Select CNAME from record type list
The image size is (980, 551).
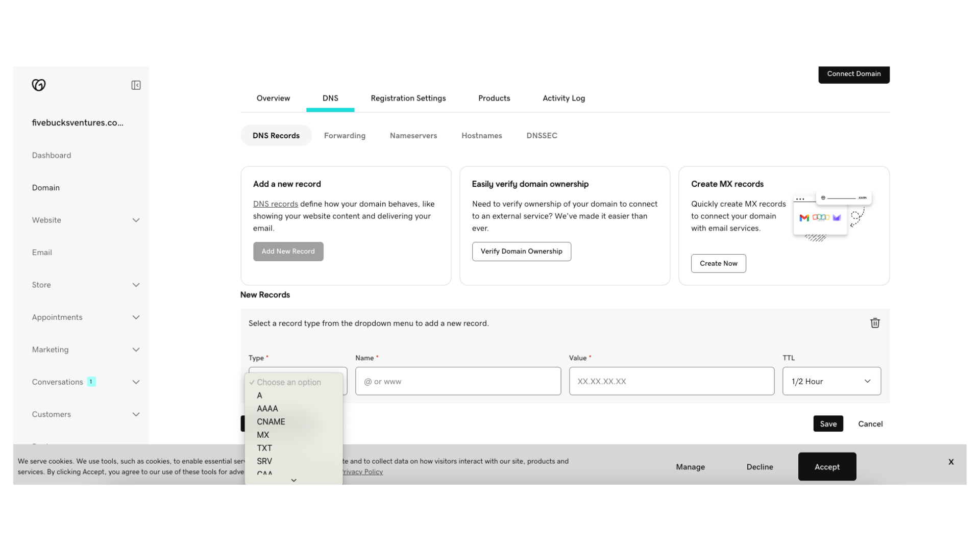271,422
